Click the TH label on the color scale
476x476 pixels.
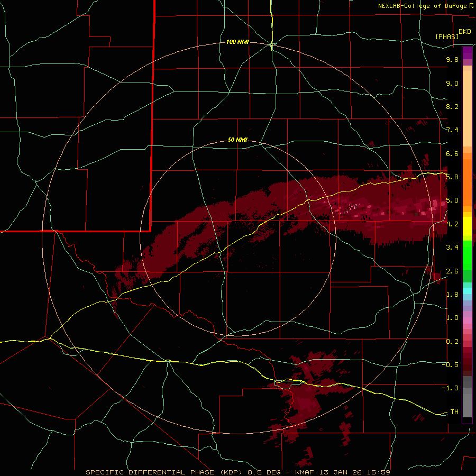pyautogui.click(x=454, y=411)
